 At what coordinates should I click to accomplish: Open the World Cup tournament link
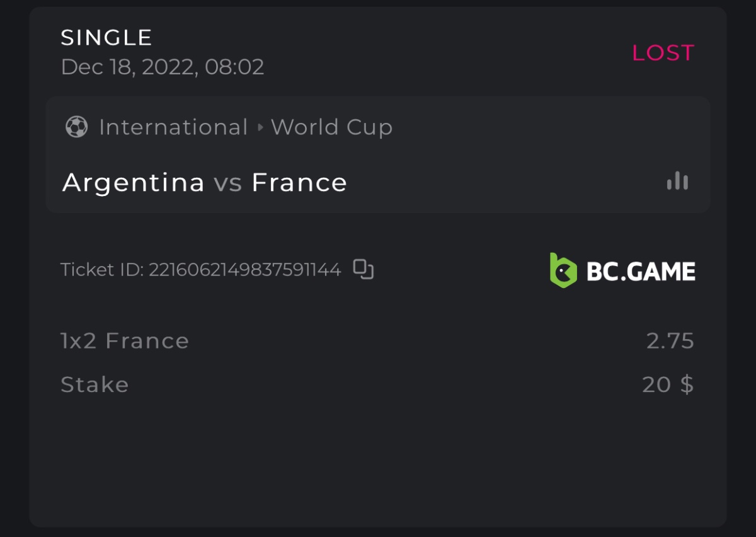[332, 127]
